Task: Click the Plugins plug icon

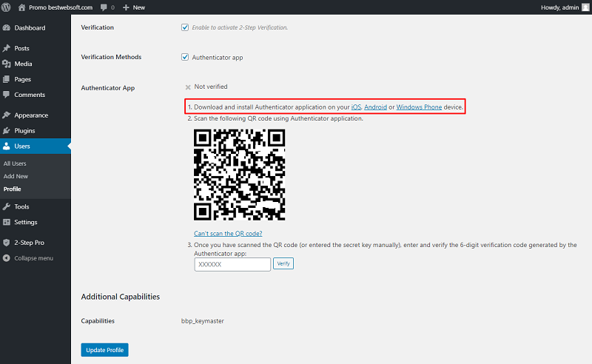Action: pos(7,131)
